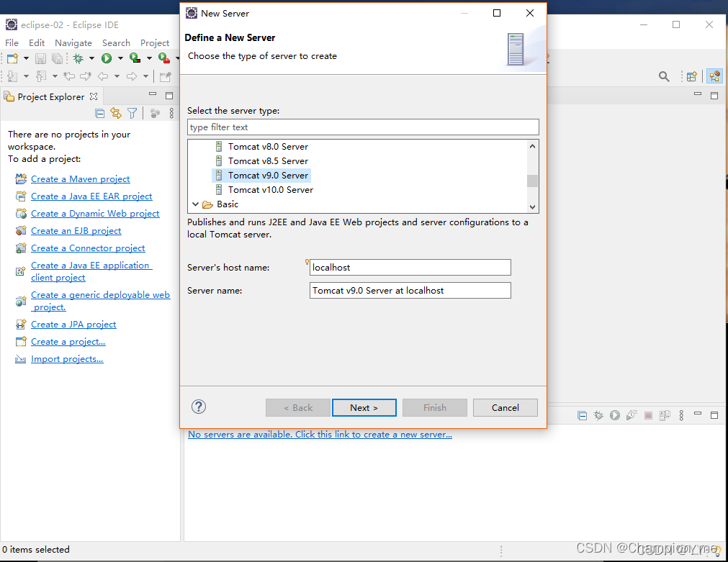Click Create a Connector project link
Screen dimensions: 728x562
coord(88,248)
